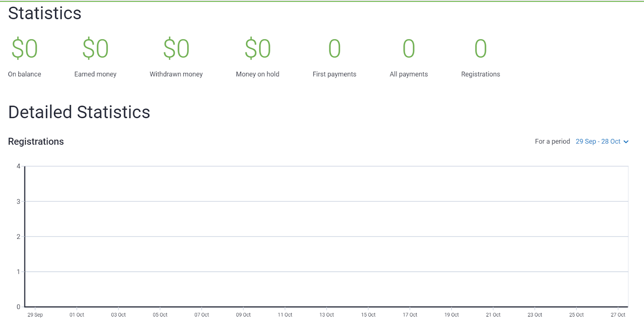
Task: Click the Earned money label
Action: coord(95,74)
